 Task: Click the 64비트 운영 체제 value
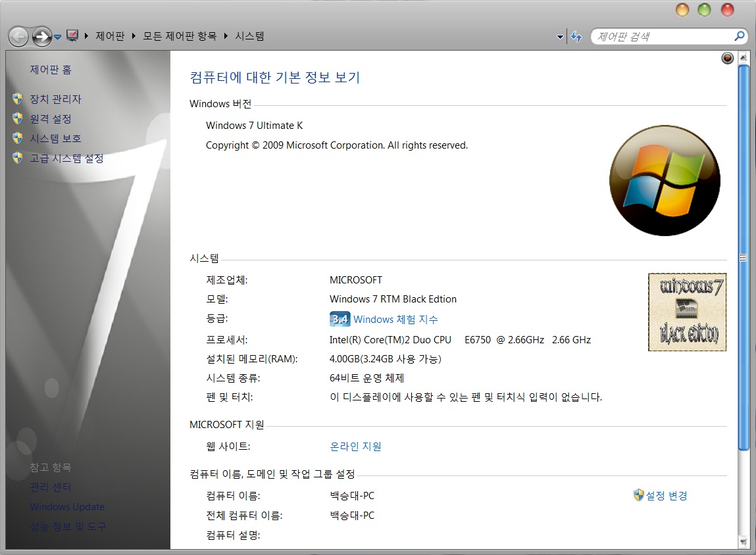(x=366, y=378)
